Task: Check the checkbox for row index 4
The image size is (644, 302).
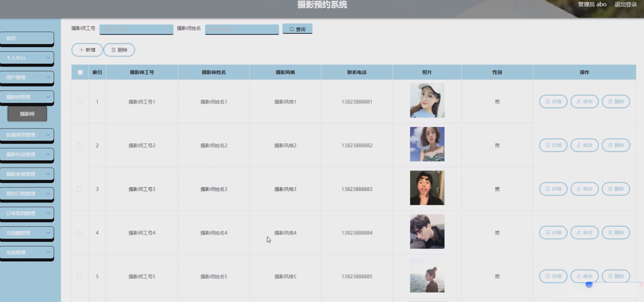Action: [79, 233]
